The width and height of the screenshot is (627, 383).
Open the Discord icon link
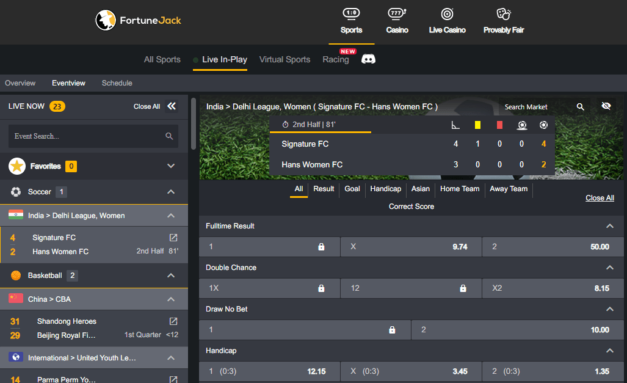[x=368, y=59]
